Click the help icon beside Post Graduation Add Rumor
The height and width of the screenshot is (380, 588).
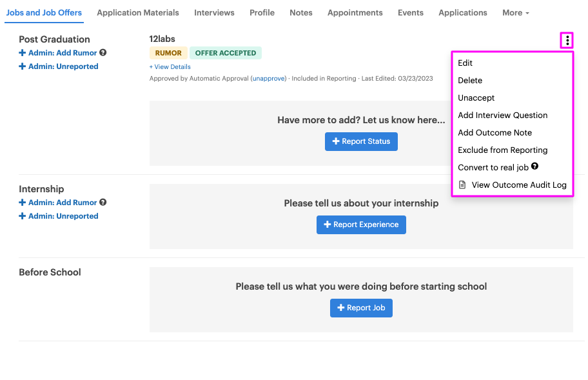pyautogui.click(x=103, y=52)
